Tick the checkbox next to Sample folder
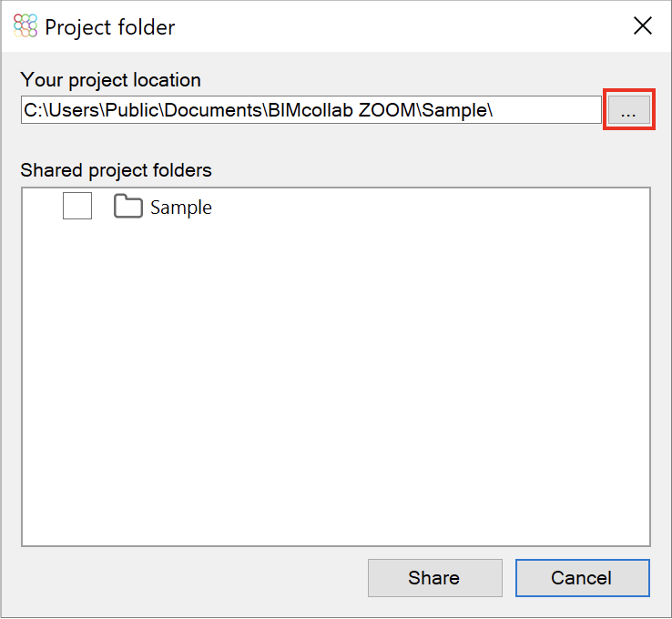Image resolution: width=672 pixels, height=619 pixels. tap(77, 206)
